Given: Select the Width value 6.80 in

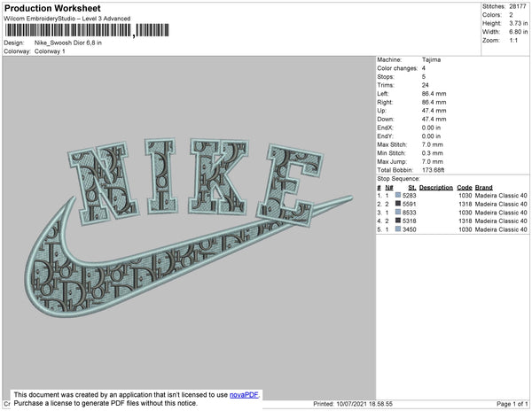Looking at the screenshot, I should click(x=518, y=32).
